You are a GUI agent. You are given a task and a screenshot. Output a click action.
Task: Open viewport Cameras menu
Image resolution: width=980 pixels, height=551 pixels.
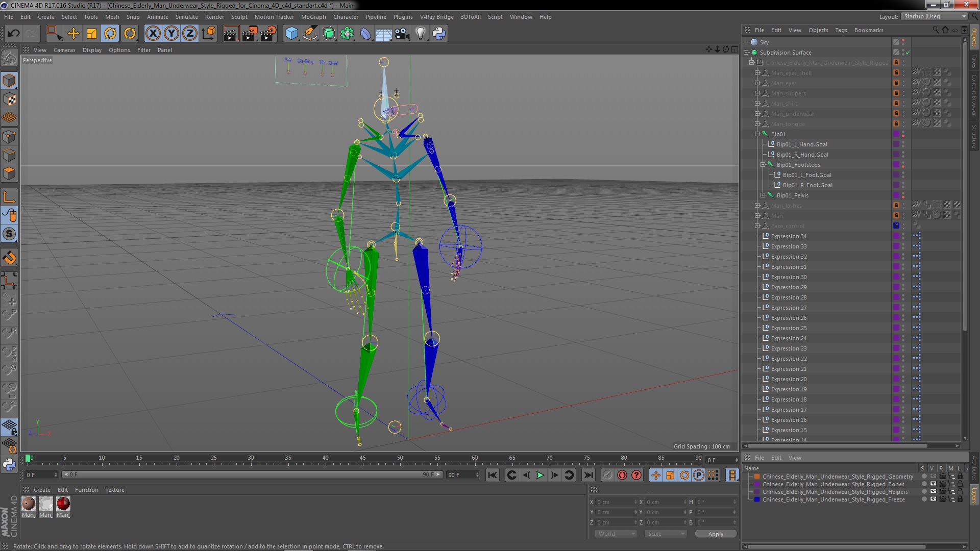coord(64,50)
